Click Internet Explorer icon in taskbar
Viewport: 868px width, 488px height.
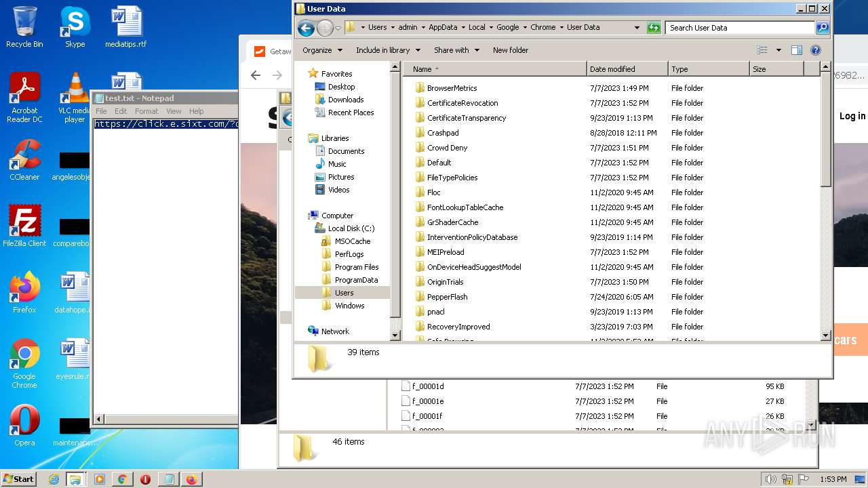54,479
